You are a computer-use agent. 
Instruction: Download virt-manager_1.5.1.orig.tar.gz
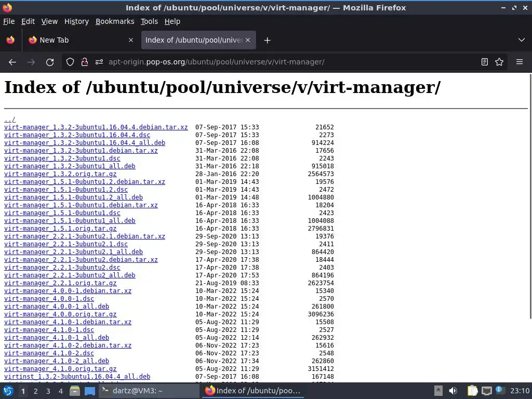(60, 229)
